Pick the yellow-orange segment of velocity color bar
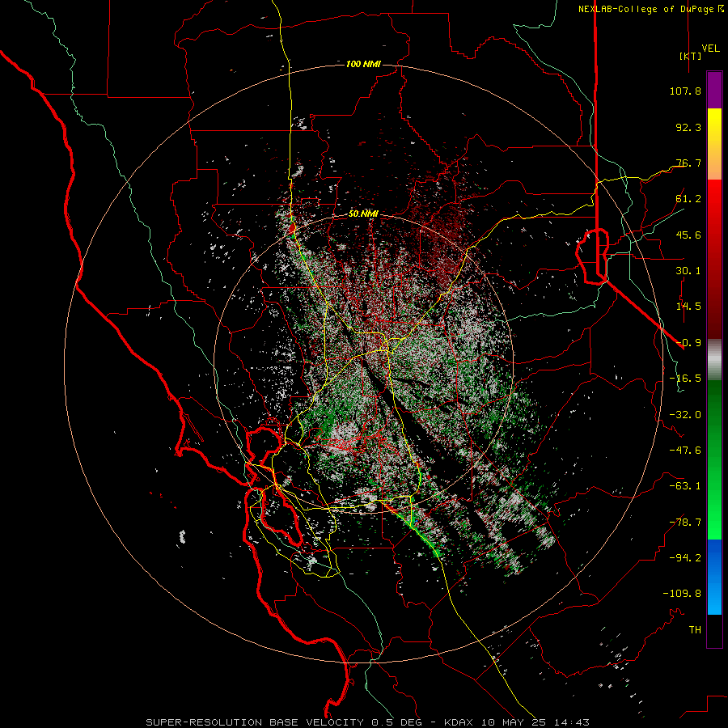Image resolution: width=728 pixels, height=728 pixels. click(714, 144)
